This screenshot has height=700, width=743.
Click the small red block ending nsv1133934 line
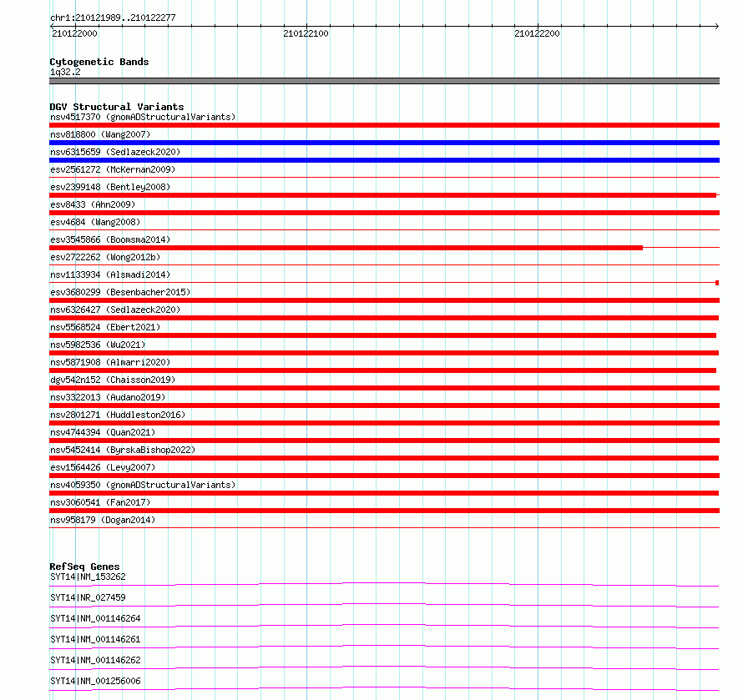(717, 283)
